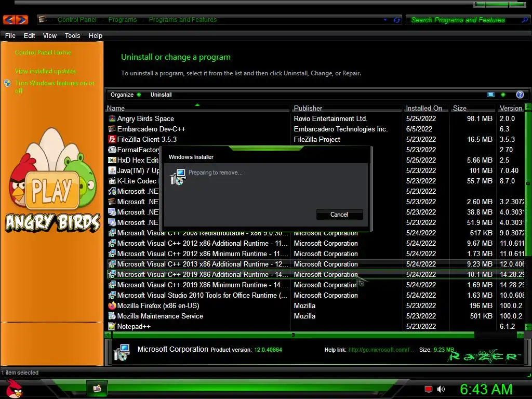
Task: Click the horizontal scrollbar thumb
Action: tap(293, 335)
